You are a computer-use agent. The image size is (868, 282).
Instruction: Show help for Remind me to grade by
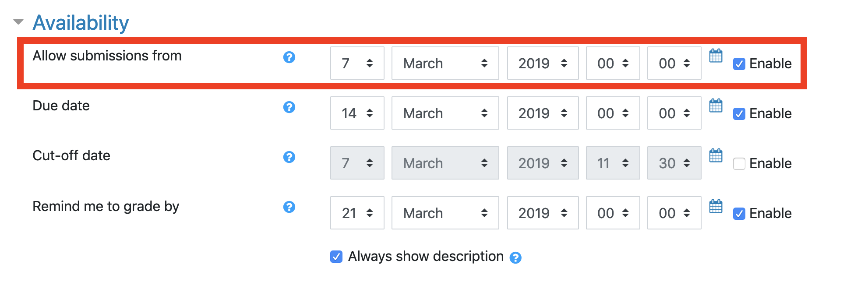click(x=289, y=207)
